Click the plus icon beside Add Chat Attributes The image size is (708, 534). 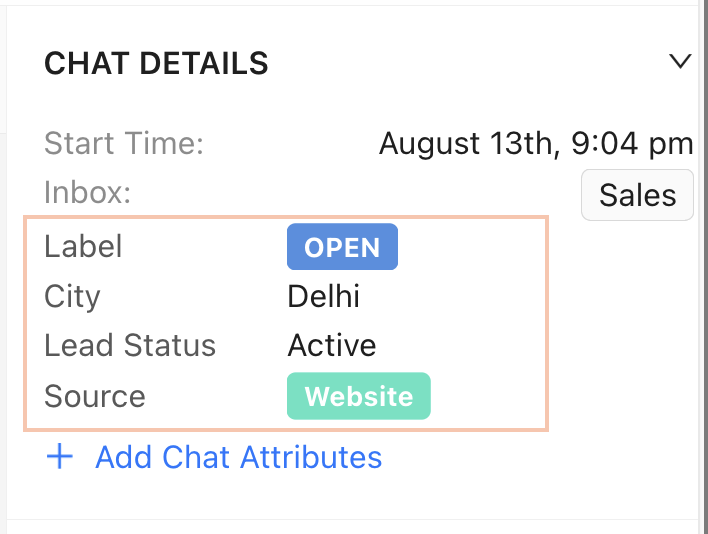click(x=61, y=457)
